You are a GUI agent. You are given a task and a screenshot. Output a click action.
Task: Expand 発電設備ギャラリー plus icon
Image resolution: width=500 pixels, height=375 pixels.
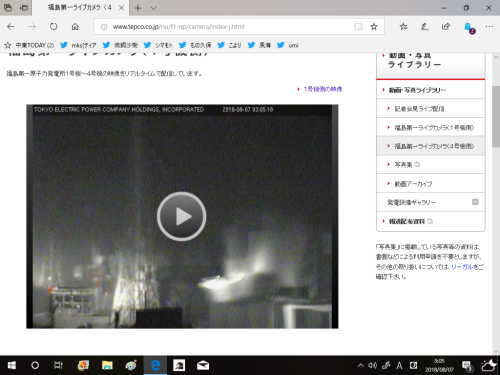tap(475, 202)
